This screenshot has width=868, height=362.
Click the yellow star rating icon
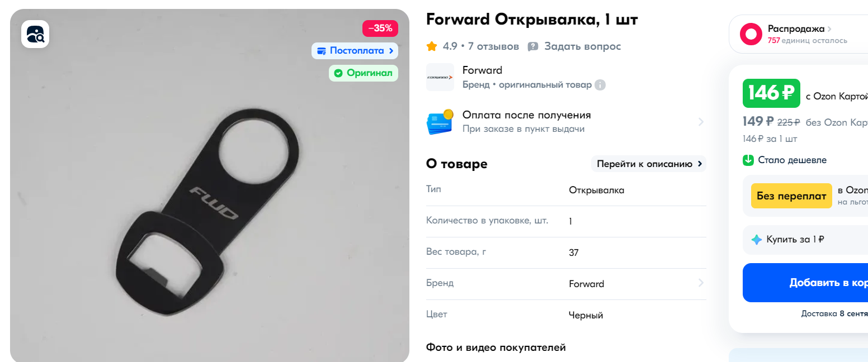tap(432, 46)
